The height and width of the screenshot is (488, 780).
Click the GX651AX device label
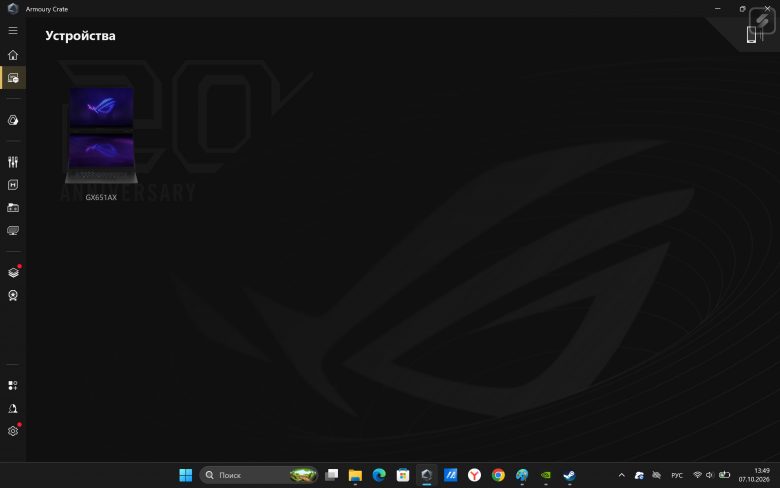pos(101,197)
